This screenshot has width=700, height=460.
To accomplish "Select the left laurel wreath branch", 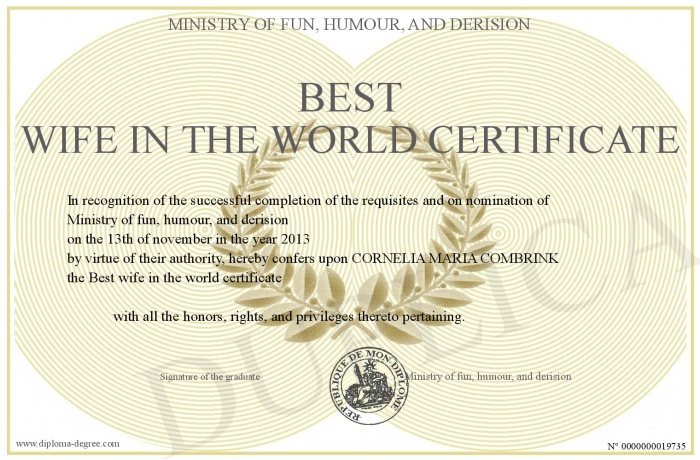I will 248,230.
